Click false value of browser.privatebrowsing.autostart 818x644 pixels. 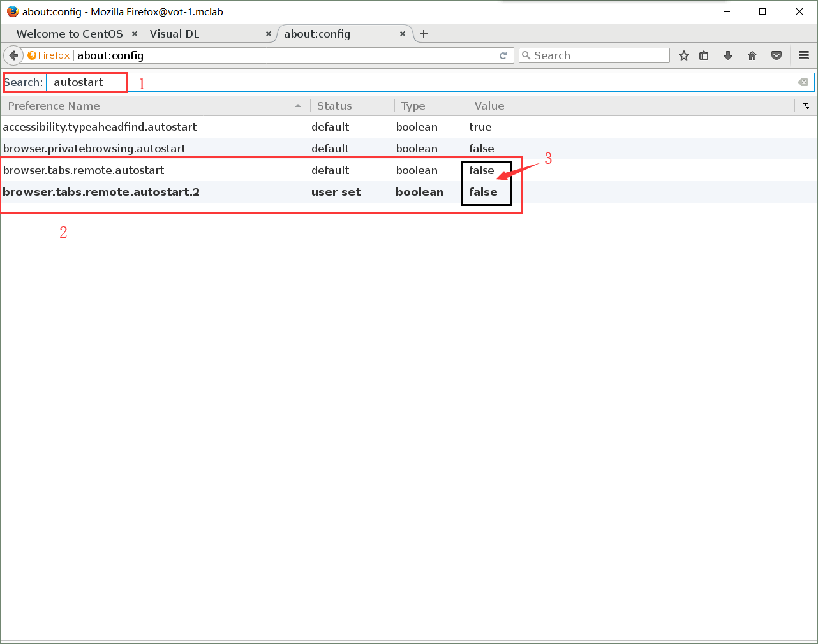[482, 149]
